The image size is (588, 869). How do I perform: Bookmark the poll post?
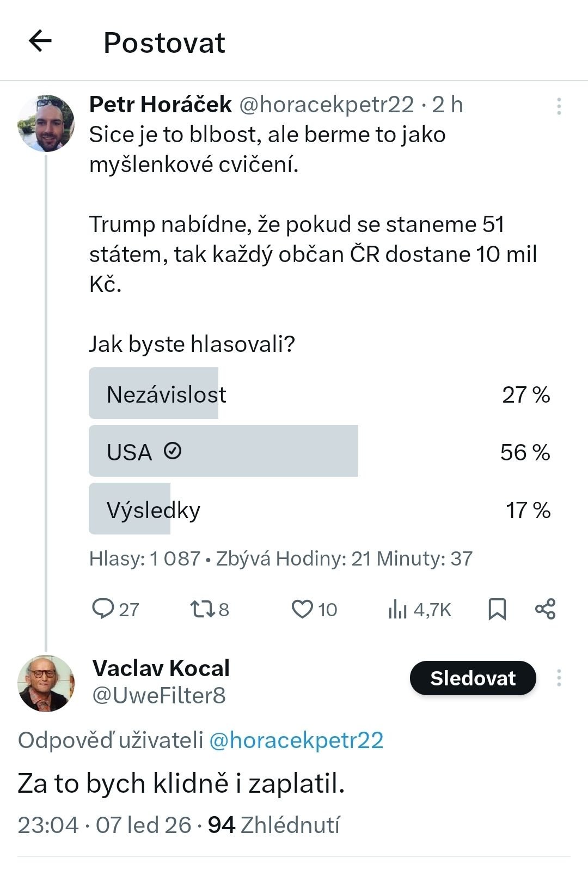(497, 609)
